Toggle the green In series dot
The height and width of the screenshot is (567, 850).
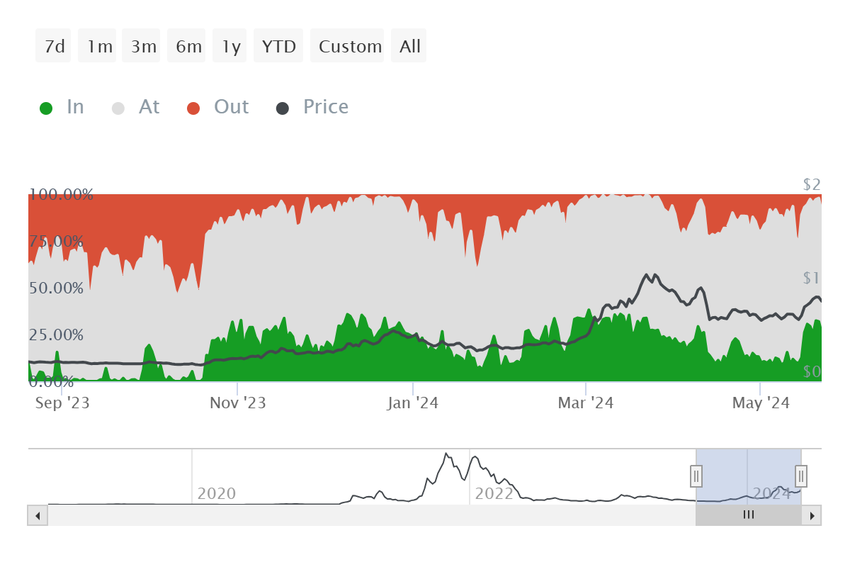click(46, 108)
